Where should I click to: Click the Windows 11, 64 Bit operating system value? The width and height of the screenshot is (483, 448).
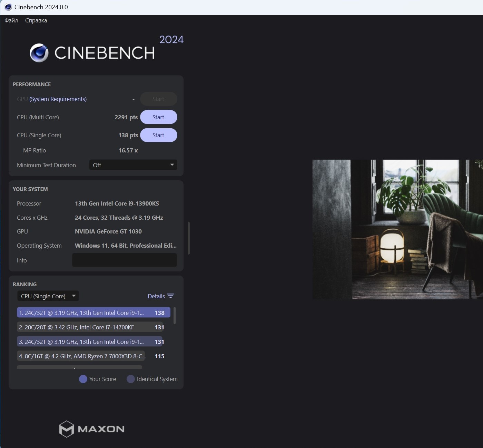pyautogui.click(x=126, y=246)
